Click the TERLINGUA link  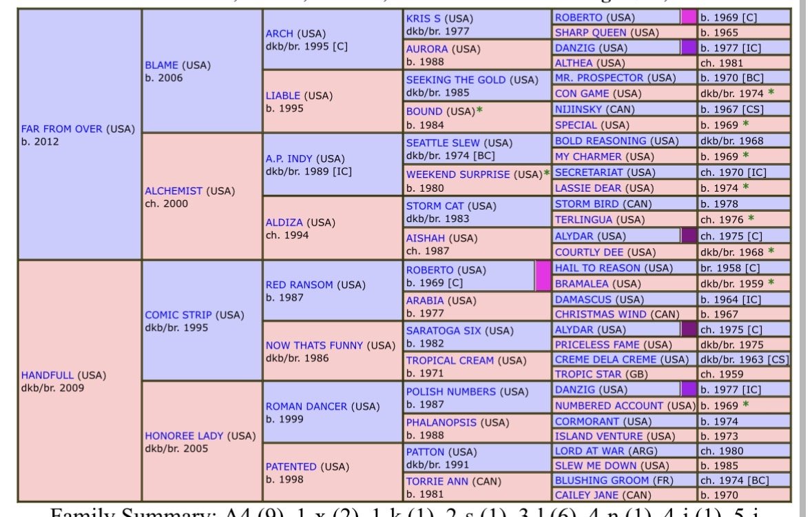[x=583, y=220]
